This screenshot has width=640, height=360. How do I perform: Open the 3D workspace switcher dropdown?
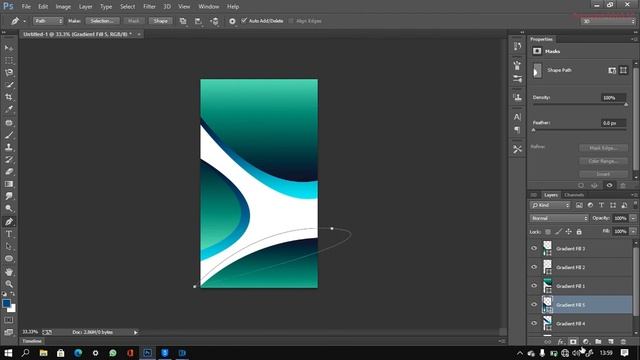(x=608, y=21)
